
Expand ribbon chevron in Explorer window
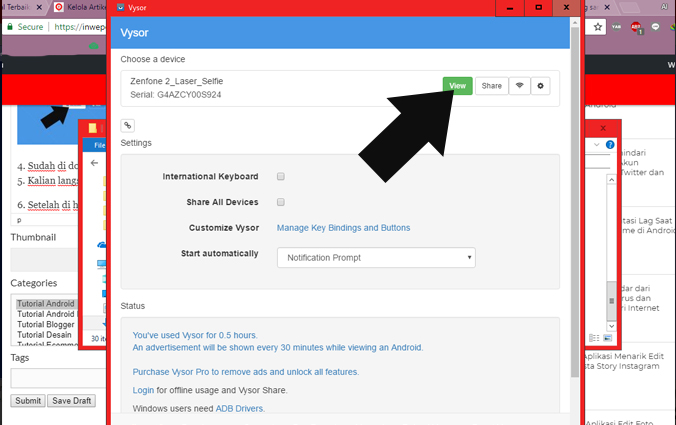597,145
